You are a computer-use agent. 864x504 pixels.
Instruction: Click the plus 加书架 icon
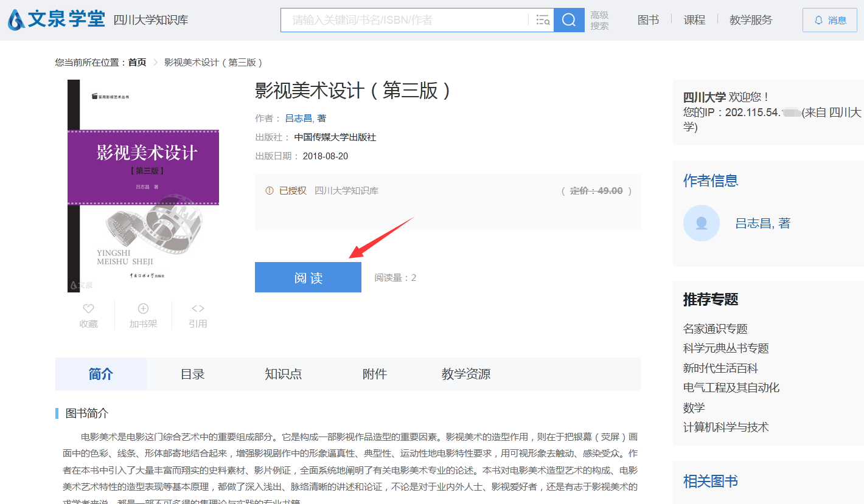click(x=144, y=309)
